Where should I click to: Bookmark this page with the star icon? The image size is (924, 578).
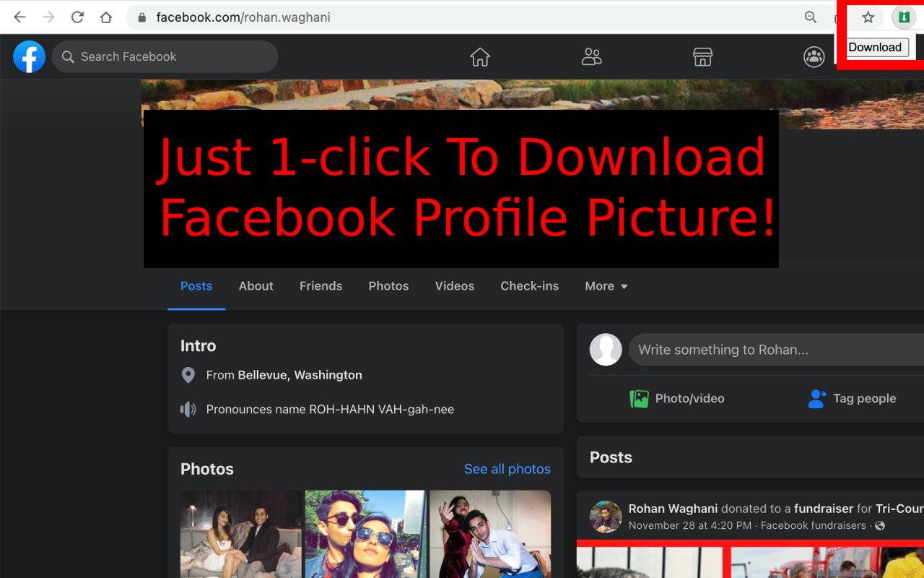[x=867, y=16]
